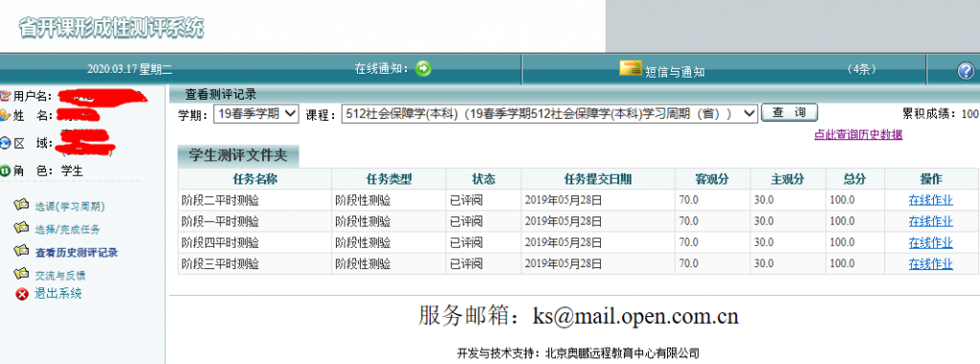
Task: Open 点此查询历史数据 link
Action: pyautogui.click(x=858, y=134)
